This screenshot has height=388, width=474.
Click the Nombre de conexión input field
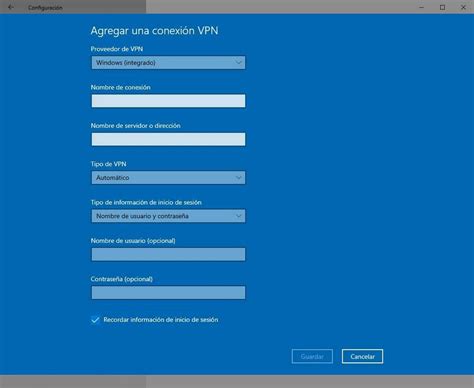(168, 101)
